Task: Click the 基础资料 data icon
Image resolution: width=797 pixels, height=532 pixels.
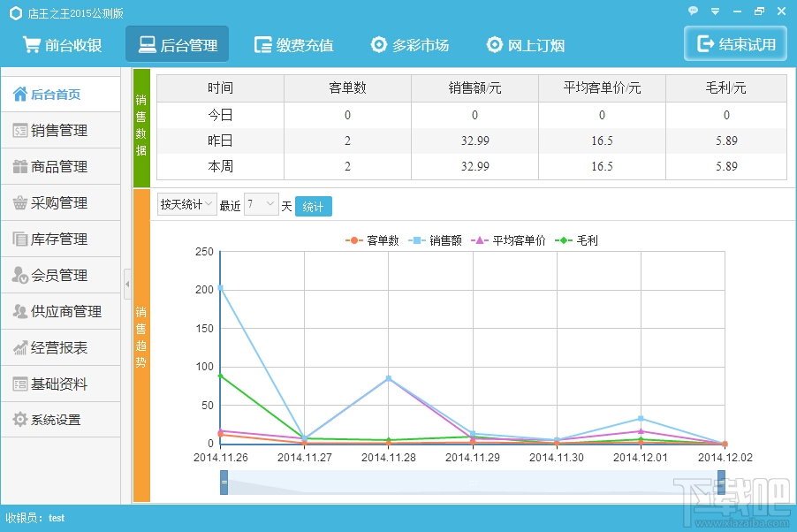Action: tap(19, 384)
